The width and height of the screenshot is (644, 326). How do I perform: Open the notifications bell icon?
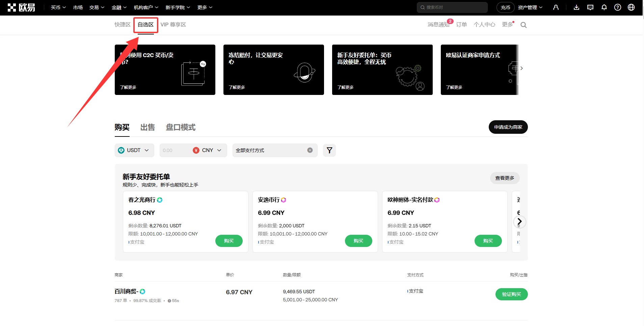tap(604, 7)
